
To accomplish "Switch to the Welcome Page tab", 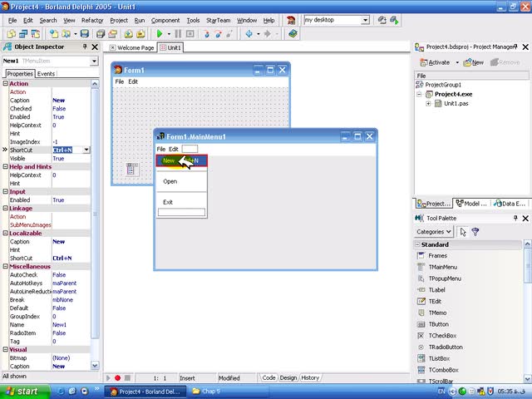I will pyautogui.click(x=132, y=48).
